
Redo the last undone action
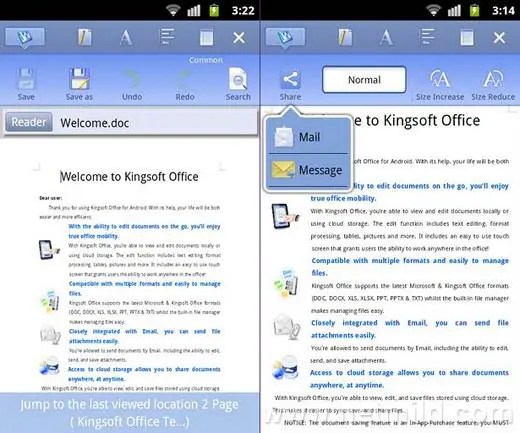(185, 84)
